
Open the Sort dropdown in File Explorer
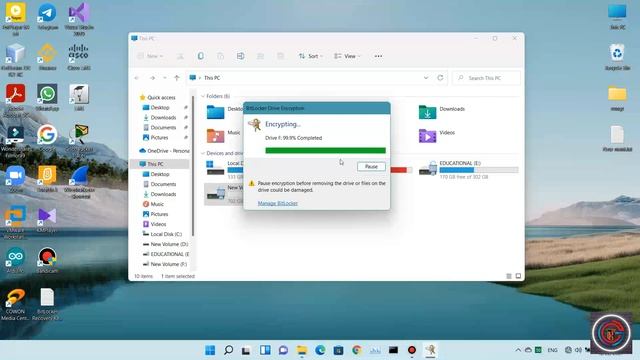click(311, 56)
